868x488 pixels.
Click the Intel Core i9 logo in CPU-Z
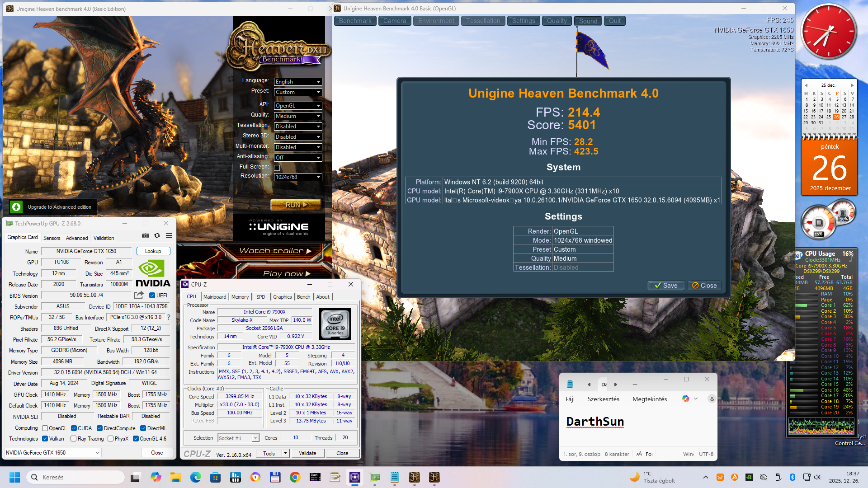pos(335,324)
